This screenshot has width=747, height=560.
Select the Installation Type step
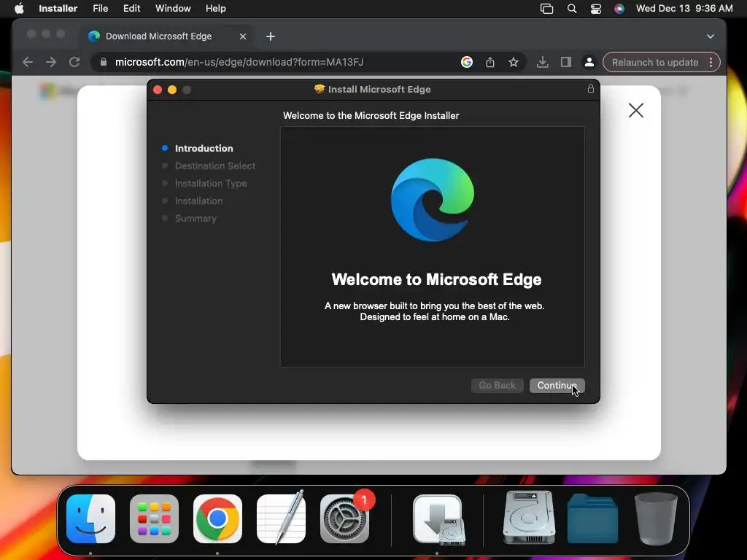pos(211,183)
